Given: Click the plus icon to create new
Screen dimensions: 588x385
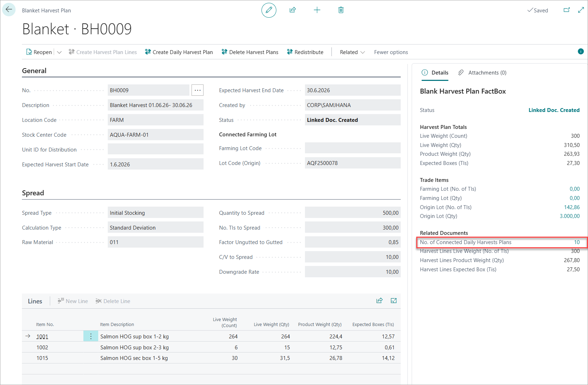Looking at the screenshot, I should tap(317, 10).
